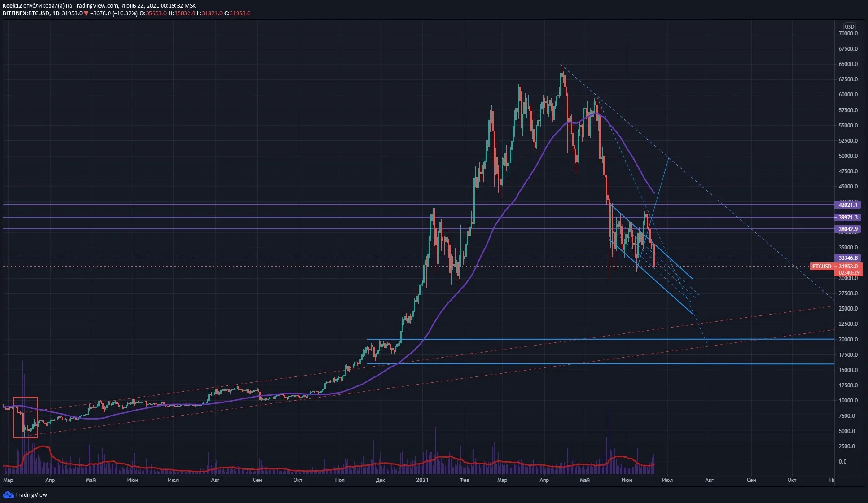Click the USD currency label

tap(849, 26)
